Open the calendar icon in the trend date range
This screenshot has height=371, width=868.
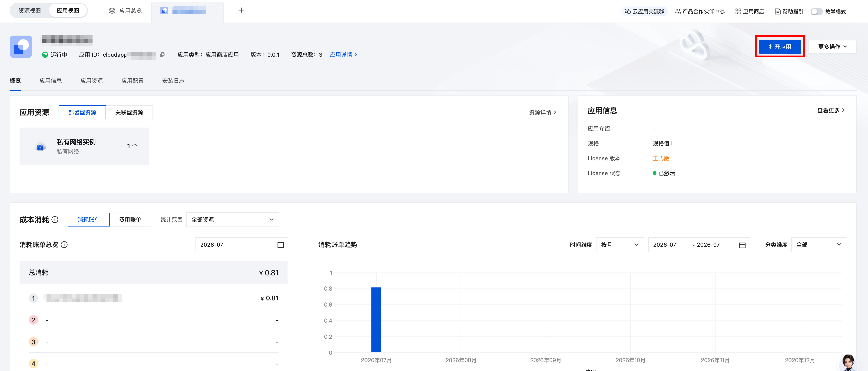742,245
